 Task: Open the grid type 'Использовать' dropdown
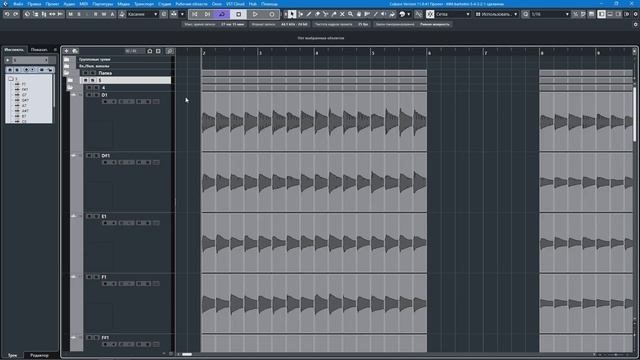497,14
